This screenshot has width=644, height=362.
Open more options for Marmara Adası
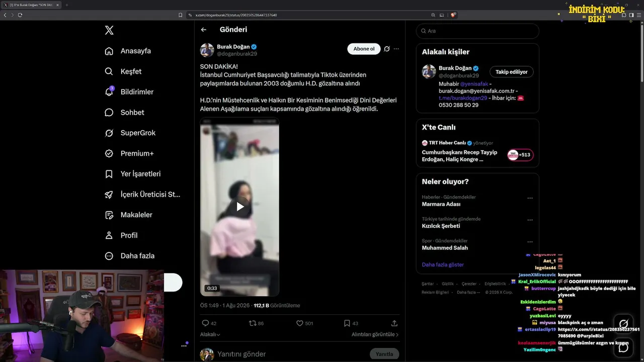tap(530, 198)
